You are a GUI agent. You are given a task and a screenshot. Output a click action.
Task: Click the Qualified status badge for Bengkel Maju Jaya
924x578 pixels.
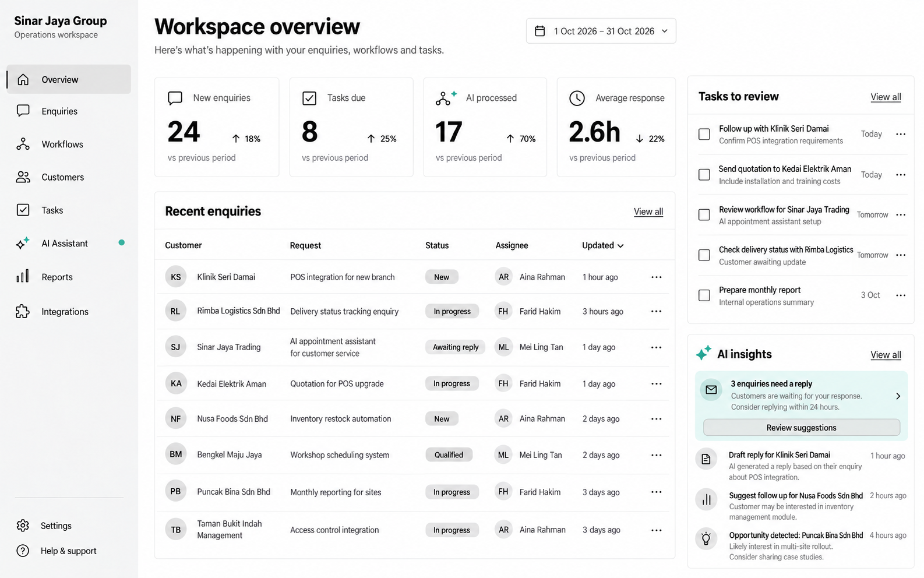point(449,455)
